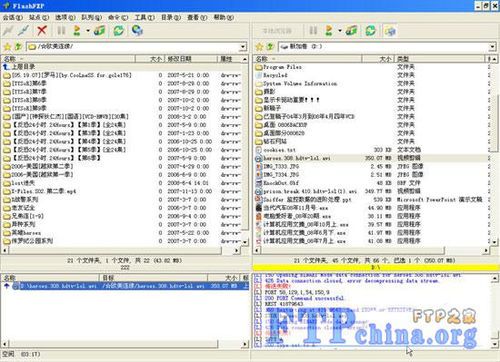
Task: Click queue pane horizontal scrollbar right arrow
Action: 245,344
